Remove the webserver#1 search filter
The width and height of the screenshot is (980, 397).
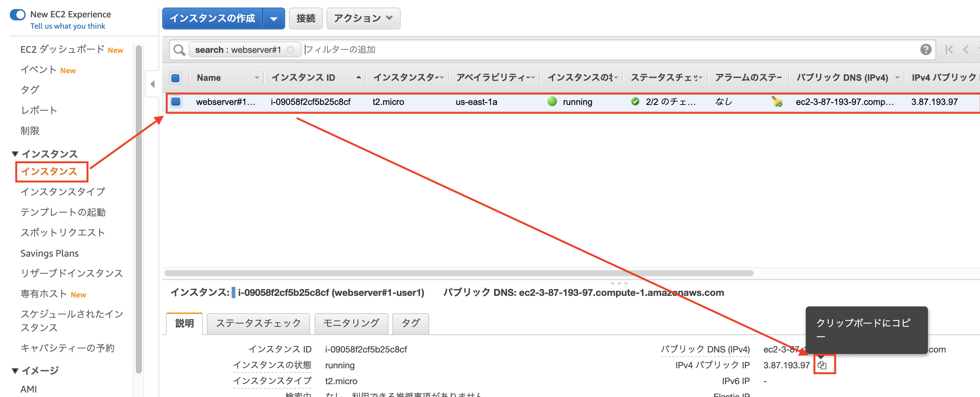tap(291, 50)
